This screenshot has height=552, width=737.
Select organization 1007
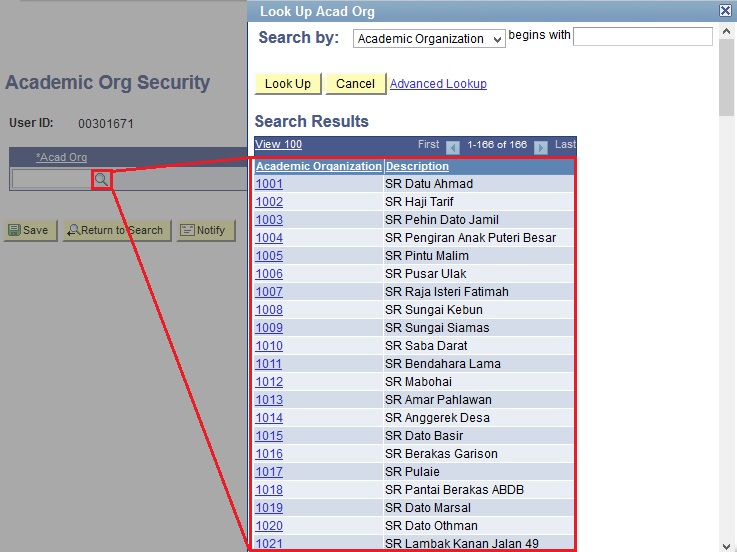pos(269,292)
